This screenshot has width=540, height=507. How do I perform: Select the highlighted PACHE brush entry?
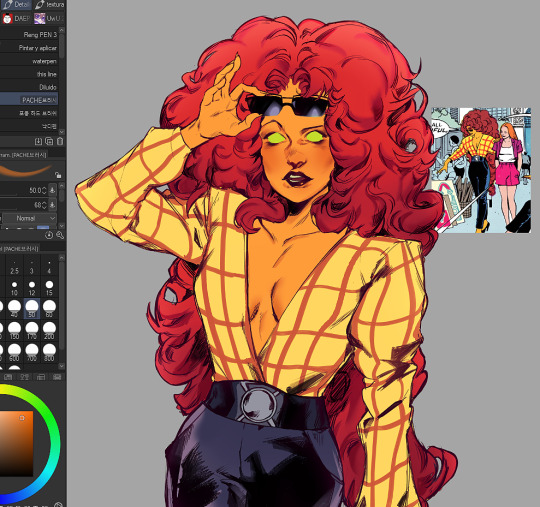[29, 100]
